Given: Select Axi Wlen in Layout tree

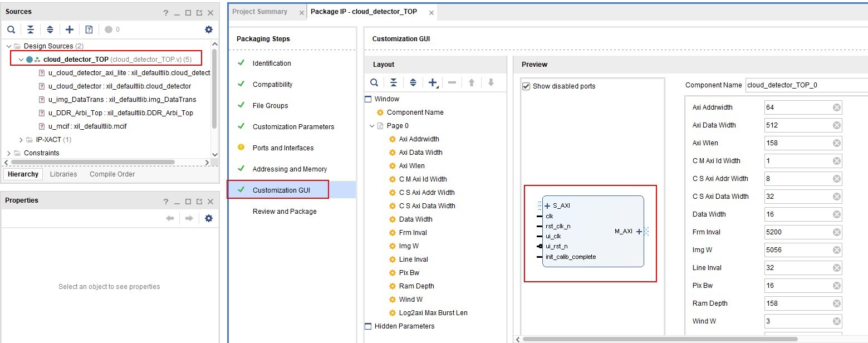Looking at the screenshot, I should click(411, 166).
